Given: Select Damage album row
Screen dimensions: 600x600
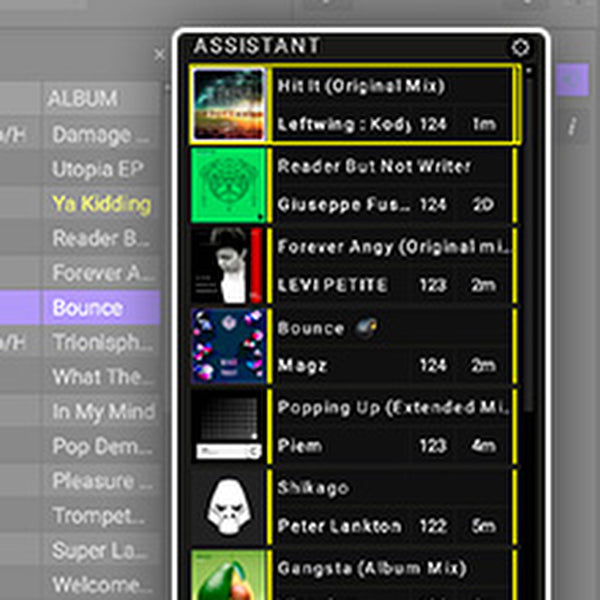Looking at the screenshot, I should (101, 135).
